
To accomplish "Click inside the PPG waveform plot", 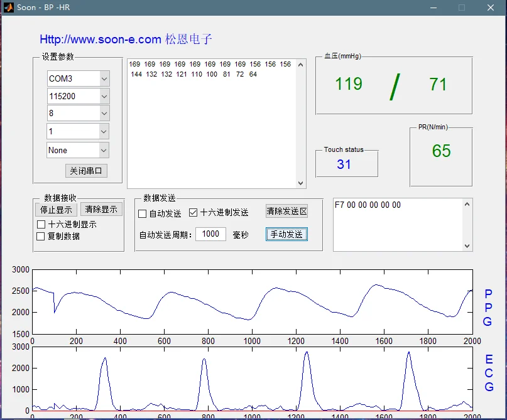I will (253, 302).
